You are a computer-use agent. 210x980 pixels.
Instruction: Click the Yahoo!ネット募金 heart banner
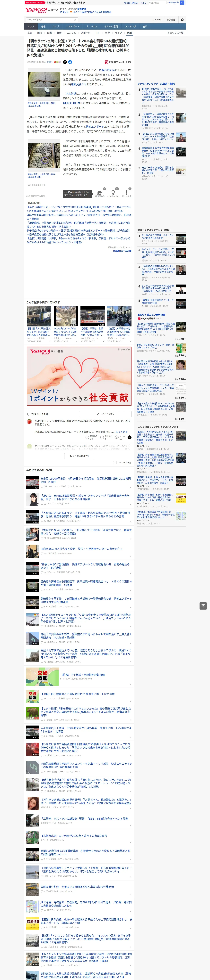(x=79, y=377)
